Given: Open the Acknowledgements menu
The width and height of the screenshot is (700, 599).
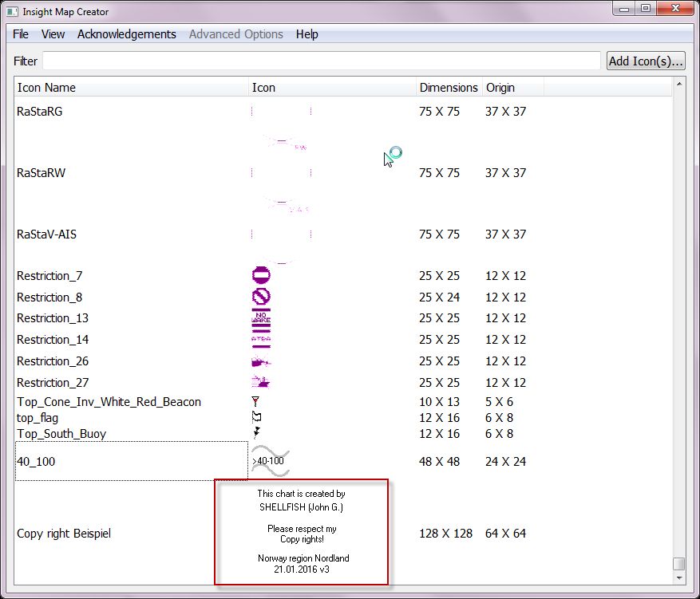Looking at the screenshot, I should (126, 34).
